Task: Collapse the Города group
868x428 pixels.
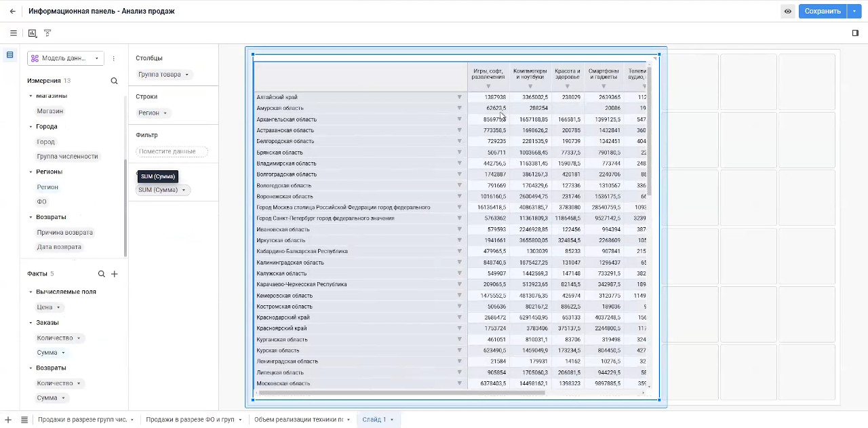Action: (31, 127)
